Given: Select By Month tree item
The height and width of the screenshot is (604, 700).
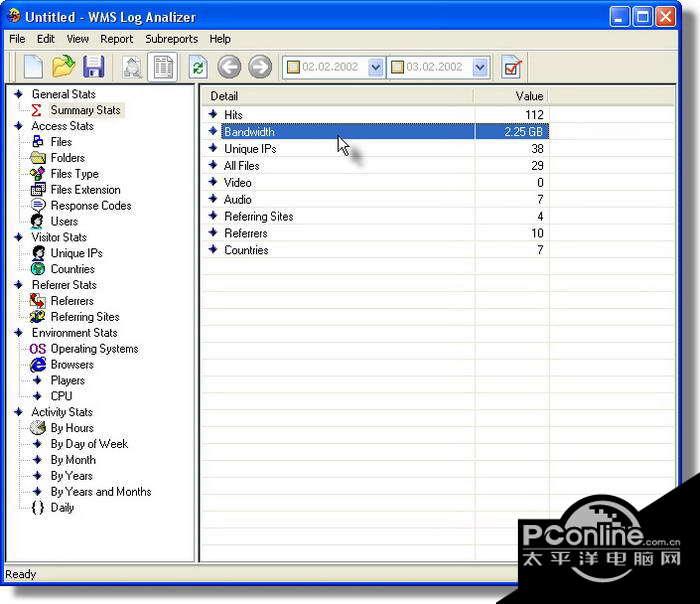Looking at the screenshot, I should click(x=73, y=459).
